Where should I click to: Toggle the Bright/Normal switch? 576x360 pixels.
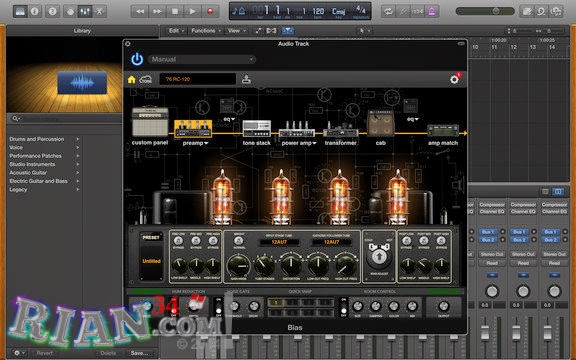[x=239, y=241]
